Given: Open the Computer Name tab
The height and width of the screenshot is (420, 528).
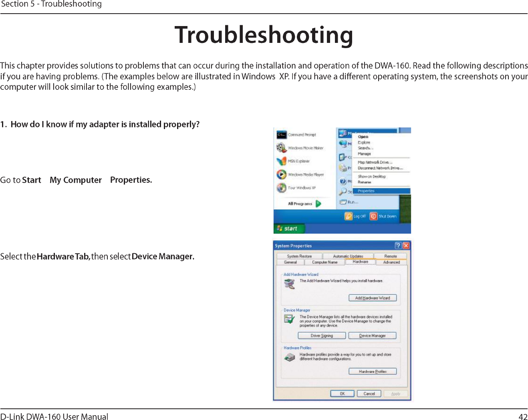Looking at the screenshot, I should (x=324, y=262).
